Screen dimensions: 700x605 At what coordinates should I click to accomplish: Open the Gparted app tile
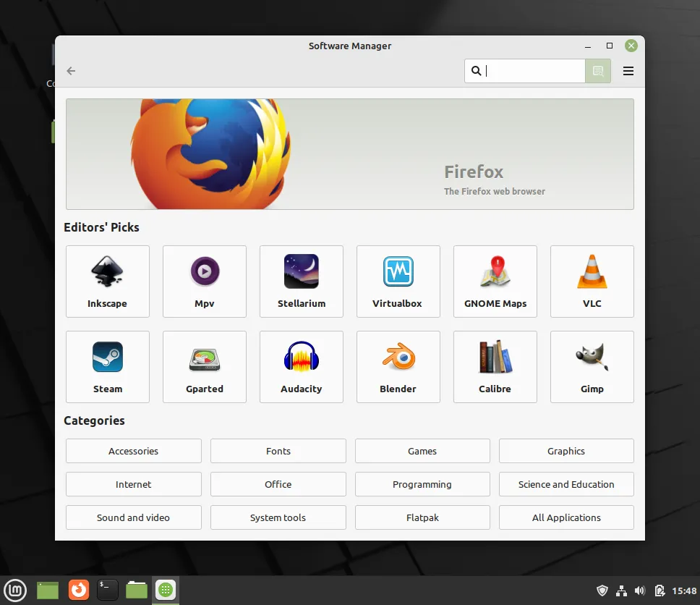(205, 367)
